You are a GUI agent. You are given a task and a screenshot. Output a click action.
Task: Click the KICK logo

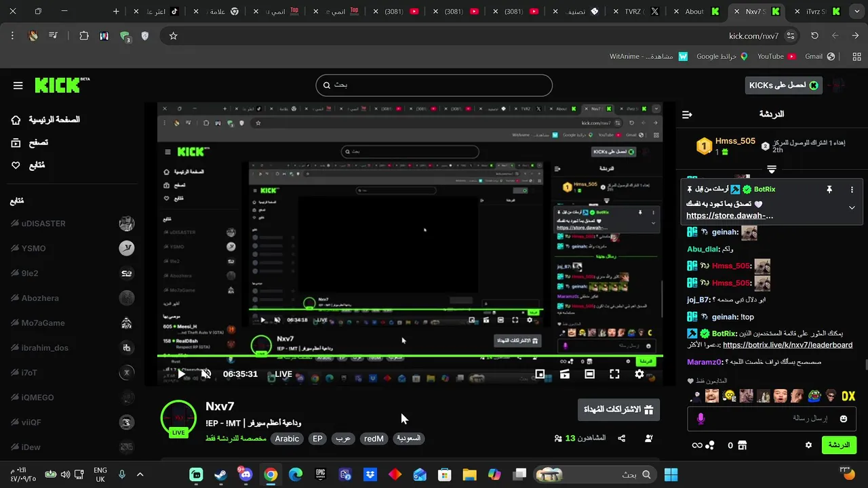coord(61,85)
